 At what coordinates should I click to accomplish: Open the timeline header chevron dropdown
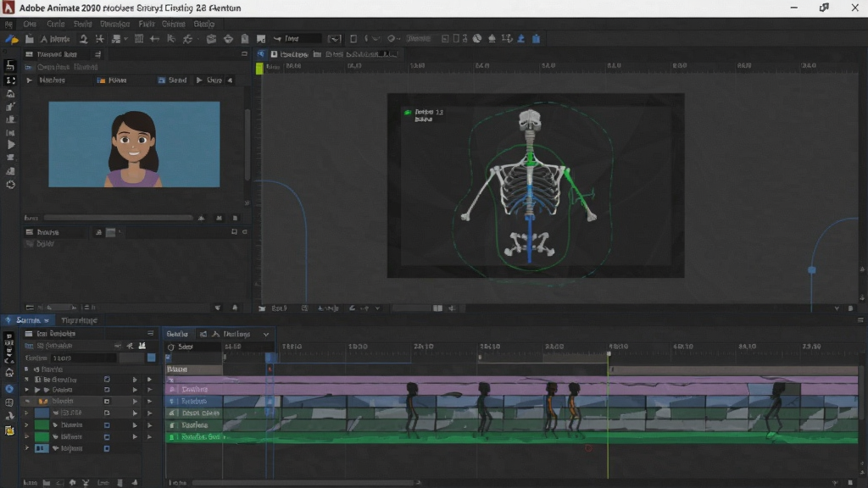(265, 334)
